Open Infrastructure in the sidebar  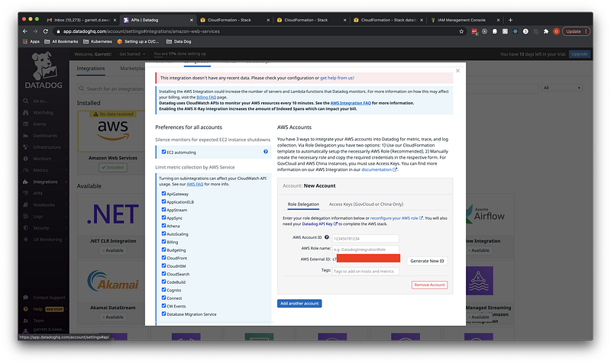47,147
